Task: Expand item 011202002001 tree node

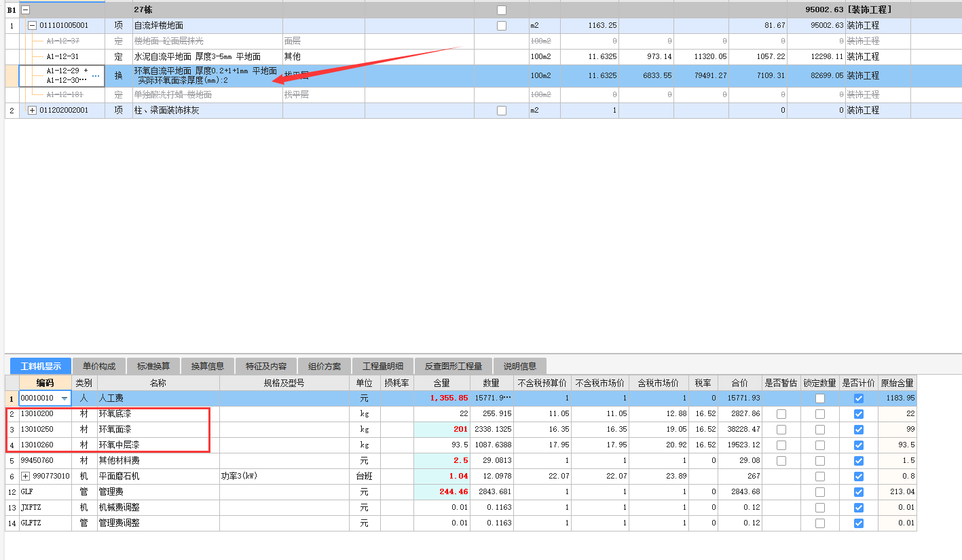Action: tap(31, 110)
